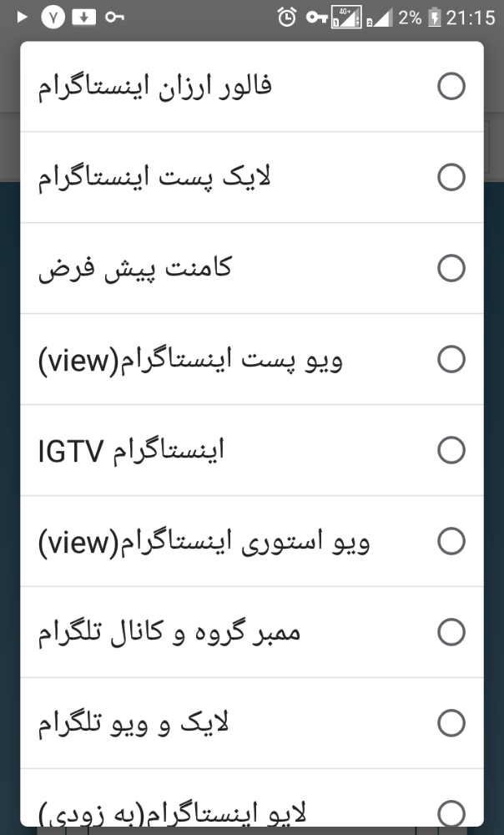This screenshot has height=835, width=504.
Task: Enable the اینستاگرام IGTV radio button
Action: (x=451, y=450)
